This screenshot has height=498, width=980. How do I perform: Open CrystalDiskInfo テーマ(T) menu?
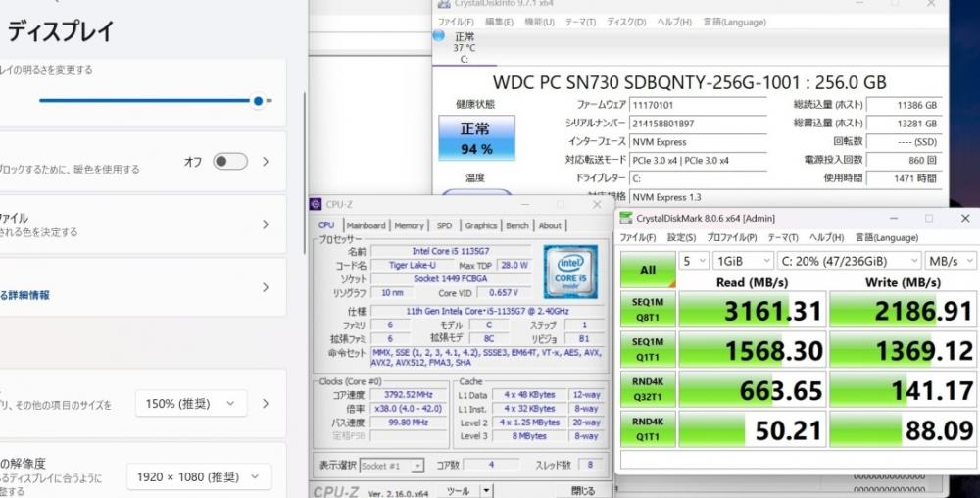pyautogui.click(x=580, y=22)
